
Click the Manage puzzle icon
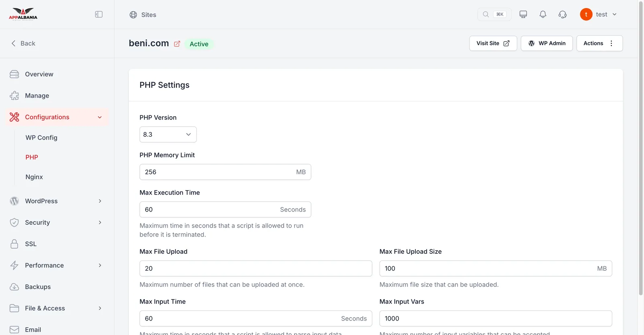(14, 96)
